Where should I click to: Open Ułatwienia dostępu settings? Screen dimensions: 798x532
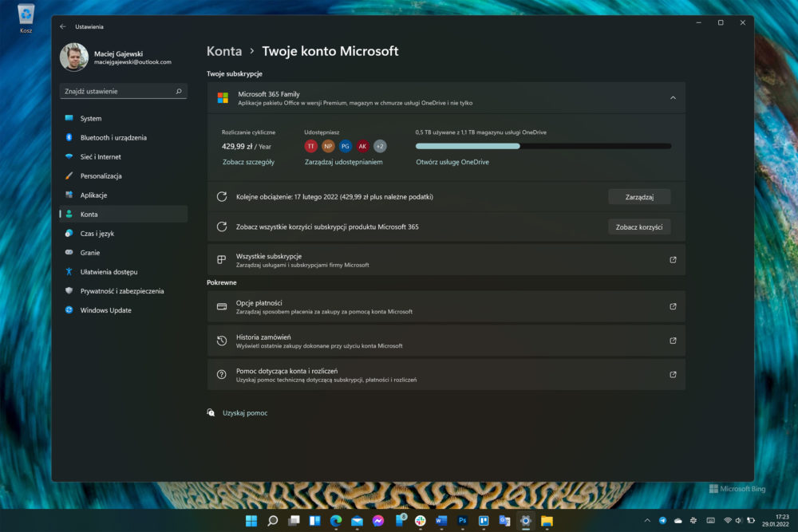(123, 272)
